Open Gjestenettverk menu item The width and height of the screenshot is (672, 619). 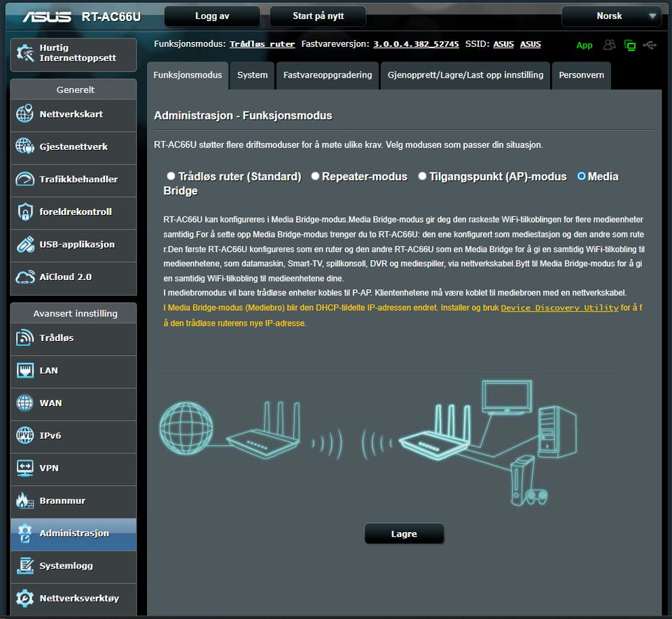(73, 146)
